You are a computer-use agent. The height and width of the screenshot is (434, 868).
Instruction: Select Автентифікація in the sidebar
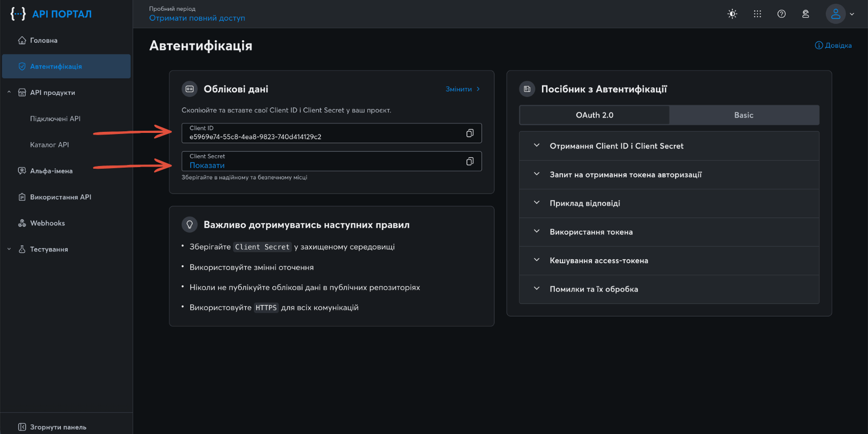(66, 66)
